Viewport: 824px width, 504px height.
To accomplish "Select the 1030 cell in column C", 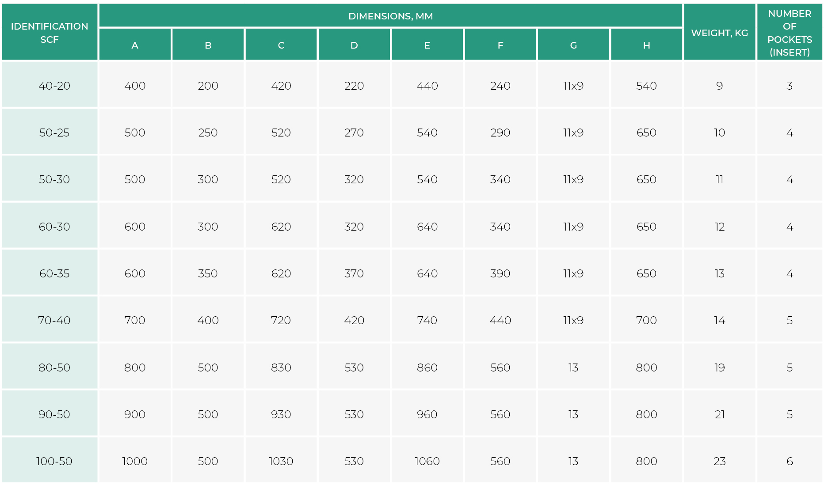I will tap(281, 461).
